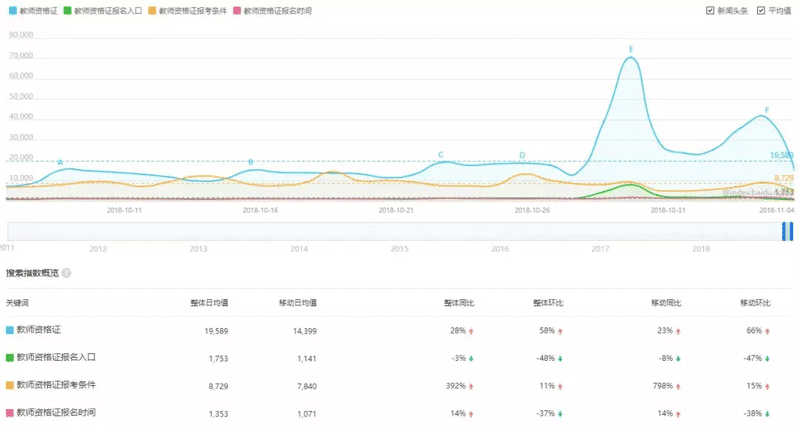Open news marker E at the highest peak
This screenshot has width=799, height=427.
tap(631, 49)
